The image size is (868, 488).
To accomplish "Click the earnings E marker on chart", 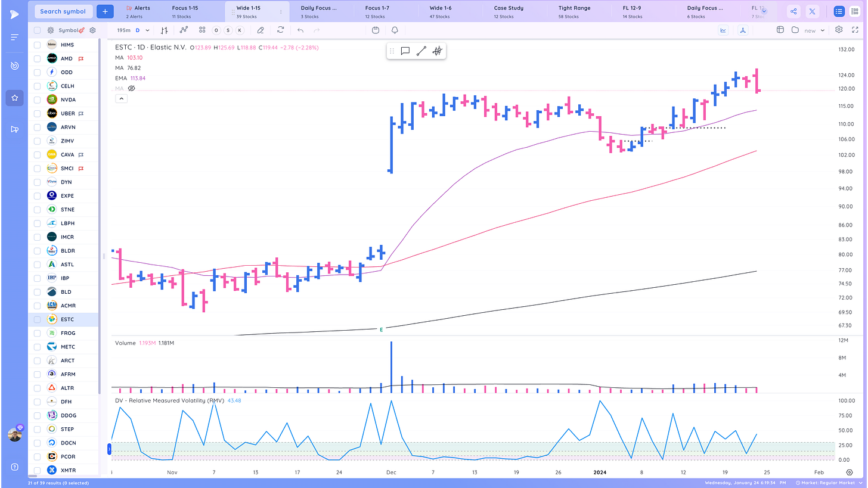I will pos(381,329).
